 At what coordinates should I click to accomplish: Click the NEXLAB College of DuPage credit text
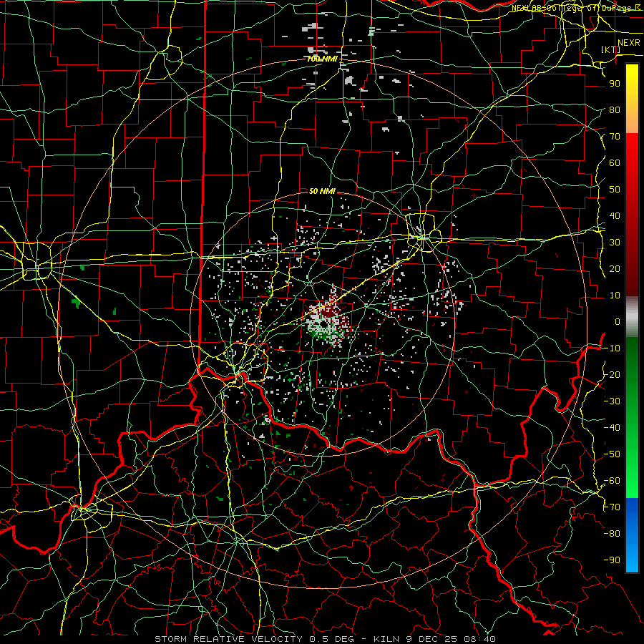576,8
